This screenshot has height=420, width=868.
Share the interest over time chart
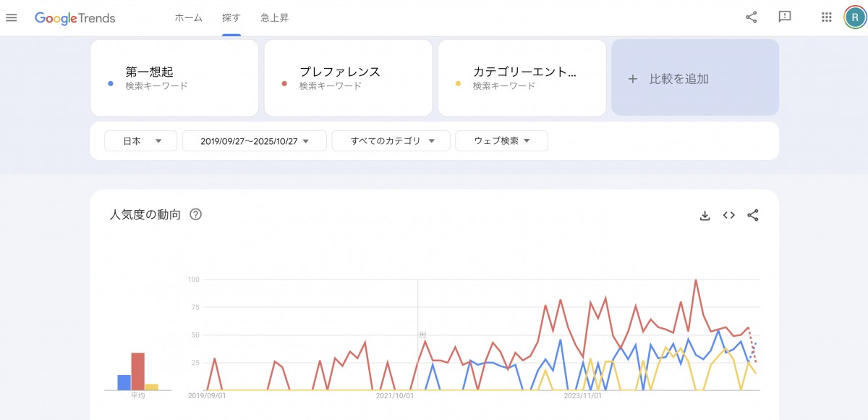click(x=753, y=215)
